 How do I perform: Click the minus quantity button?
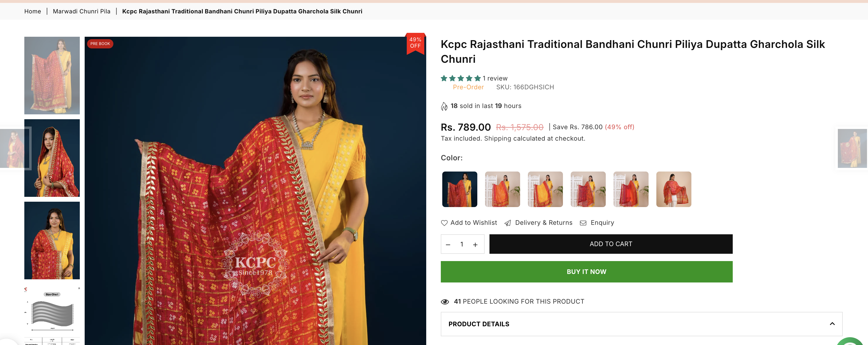tap(448, 245)
